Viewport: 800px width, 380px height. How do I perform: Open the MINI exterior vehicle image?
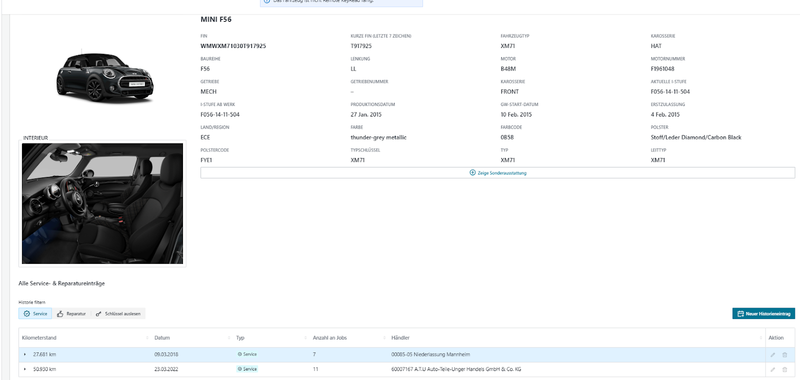(x=105, y=77)
